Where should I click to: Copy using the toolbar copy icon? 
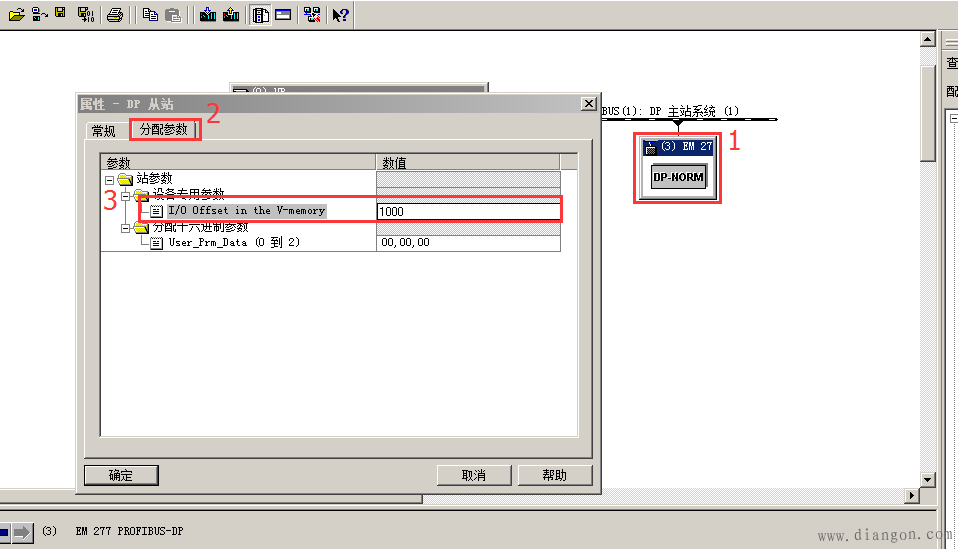[150, 15]
